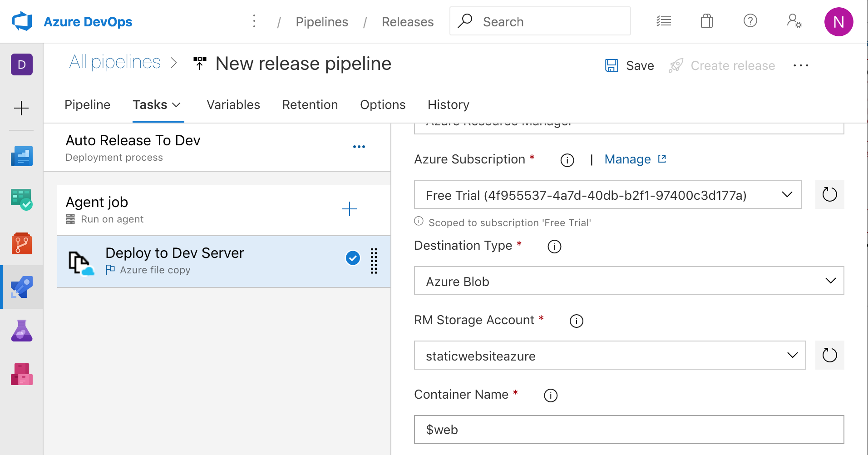Open the vertical ellipsis breadcrumb menu
This screenshot has height=455, width=868.
tap(254, 21)
